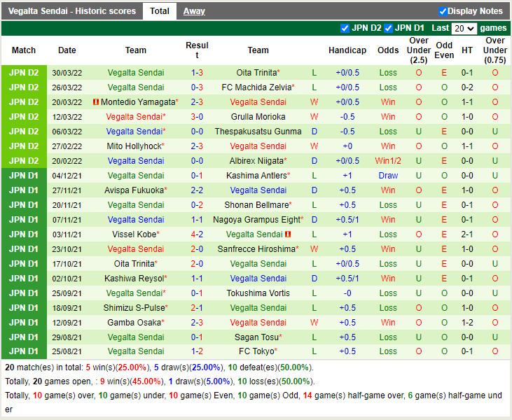Open Mito Hollyhock team link
This screenshot has height=420, width=512.
point(135,146)
